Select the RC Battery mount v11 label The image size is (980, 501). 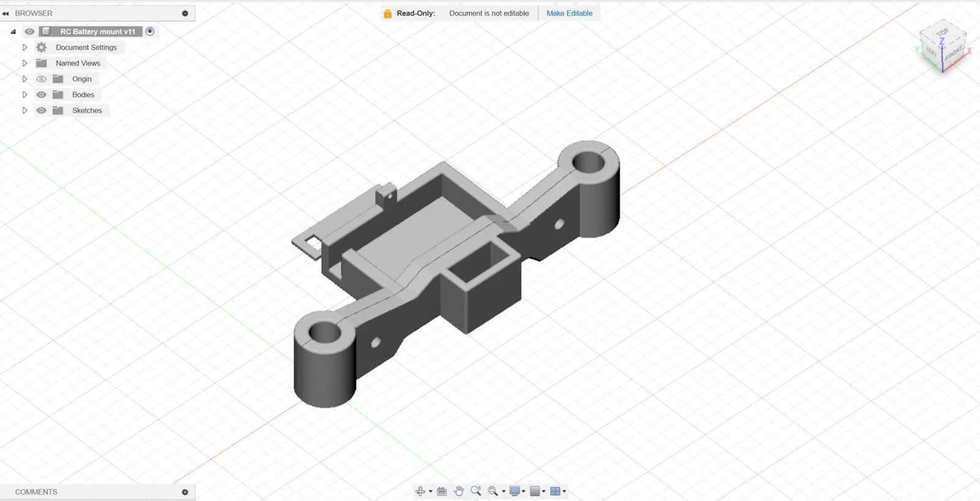[98, 31]
